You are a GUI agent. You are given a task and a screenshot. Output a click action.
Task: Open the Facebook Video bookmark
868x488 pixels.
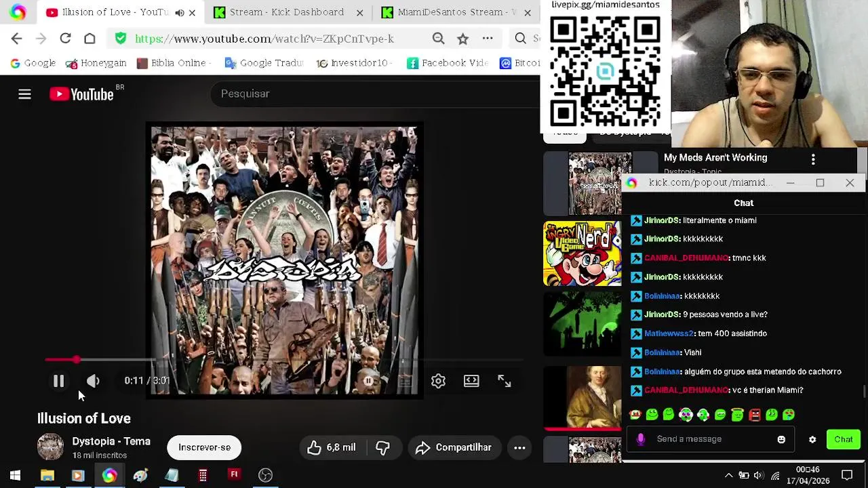pos(448,63)
